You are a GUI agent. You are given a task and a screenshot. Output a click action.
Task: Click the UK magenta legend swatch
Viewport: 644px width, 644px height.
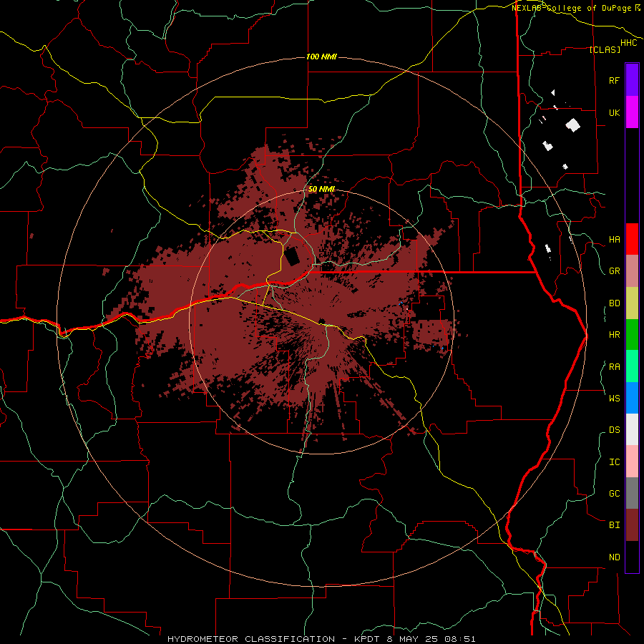(x=632, y=112)
